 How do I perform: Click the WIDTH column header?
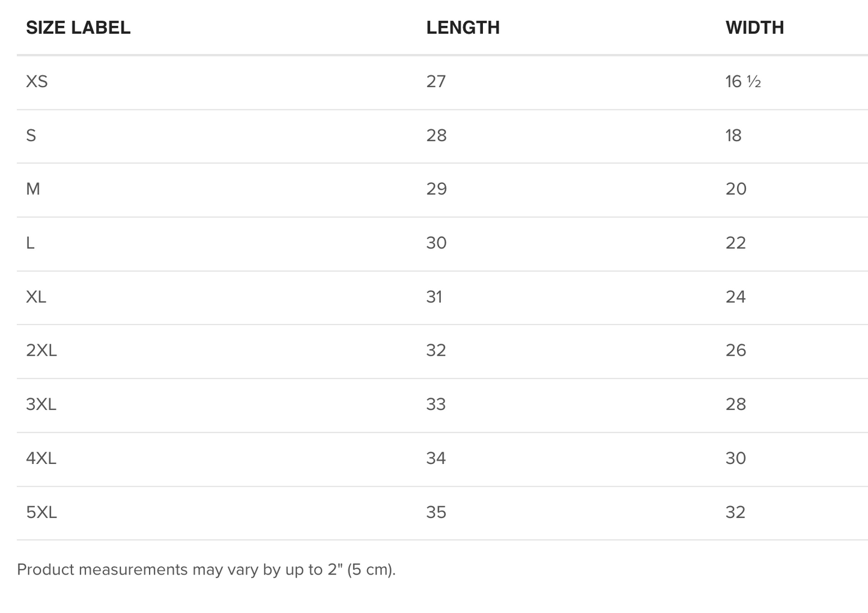754,28
